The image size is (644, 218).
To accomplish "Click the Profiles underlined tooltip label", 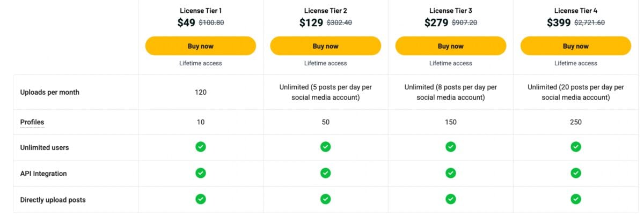I will (32, 122).
